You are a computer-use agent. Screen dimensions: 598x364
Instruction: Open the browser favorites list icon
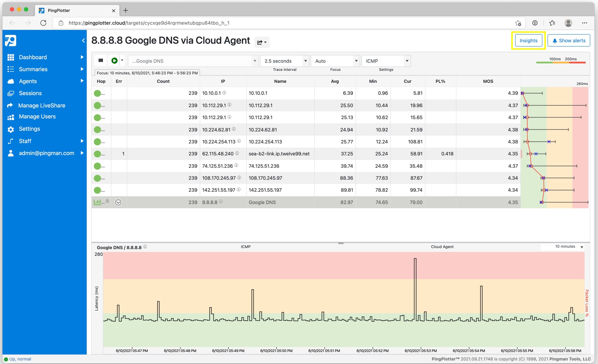coord(552,23)
